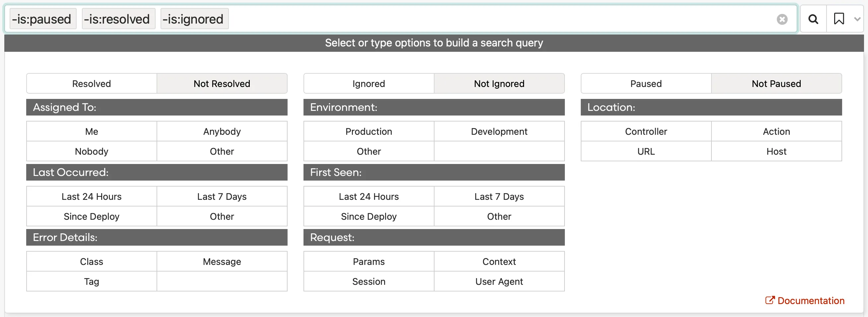This screenshot has width=868, height=317.
Task: Toggle the Not Ignored filter
Action: [x=499, y=84]
